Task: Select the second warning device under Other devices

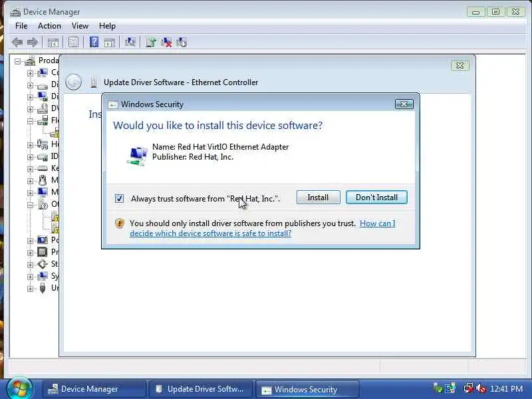Action: coord(55,228)
